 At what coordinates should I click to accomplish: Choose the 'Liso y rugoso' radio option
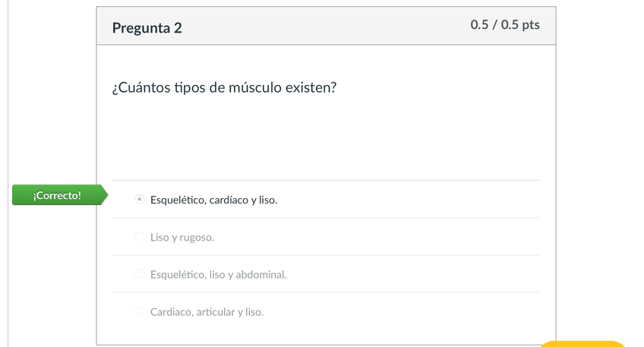coord(139,237)
